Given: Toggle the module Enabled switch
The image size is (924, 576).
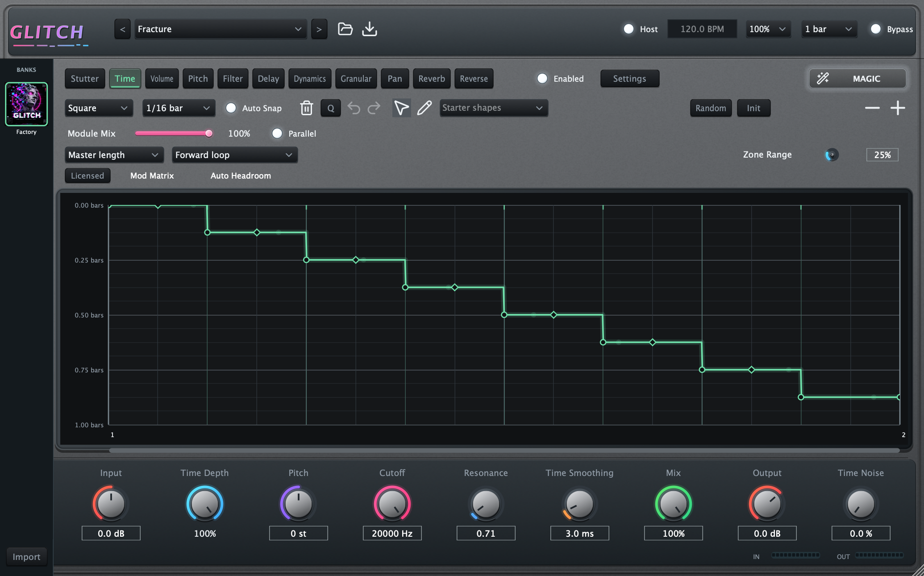Looking at the screenshot, I should 542,79.
